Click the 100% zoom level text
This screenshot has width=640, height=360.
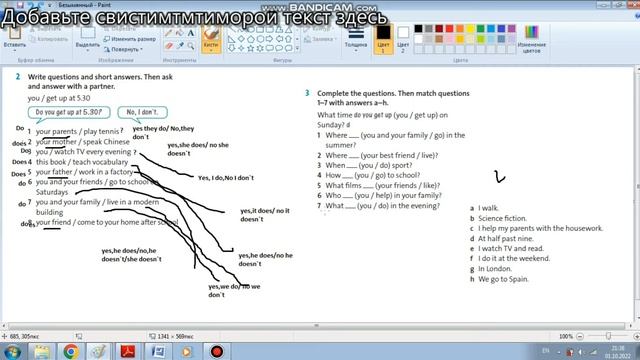pyautogui.click(x=566, y=336)
